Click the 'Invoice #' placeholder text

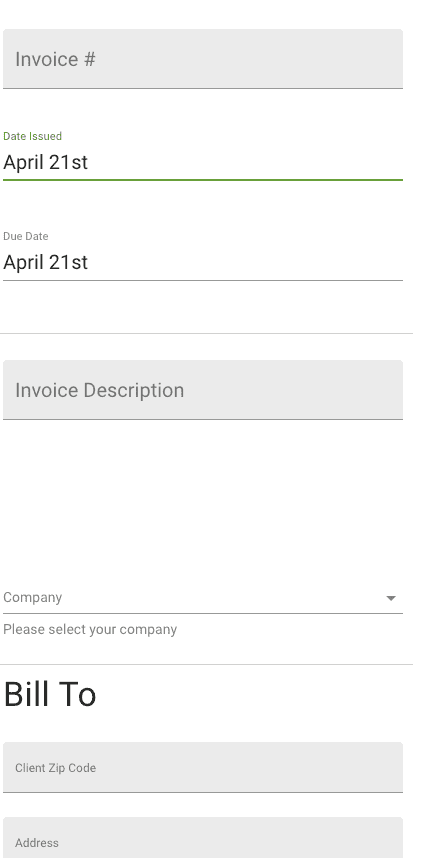point(55,60)
